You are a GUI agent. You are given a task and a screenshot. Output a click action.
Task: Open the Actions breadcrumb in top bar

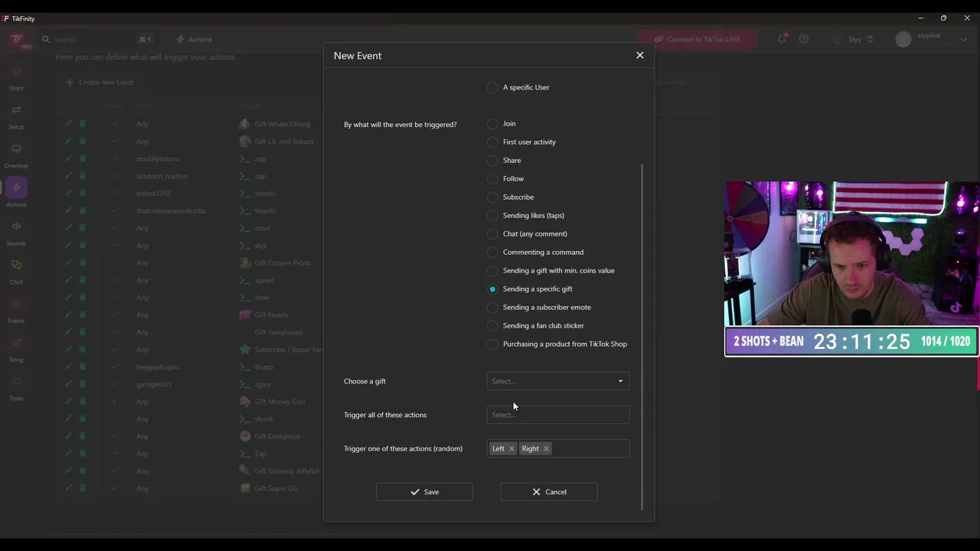pyautogui.click(x=194, y=39)
